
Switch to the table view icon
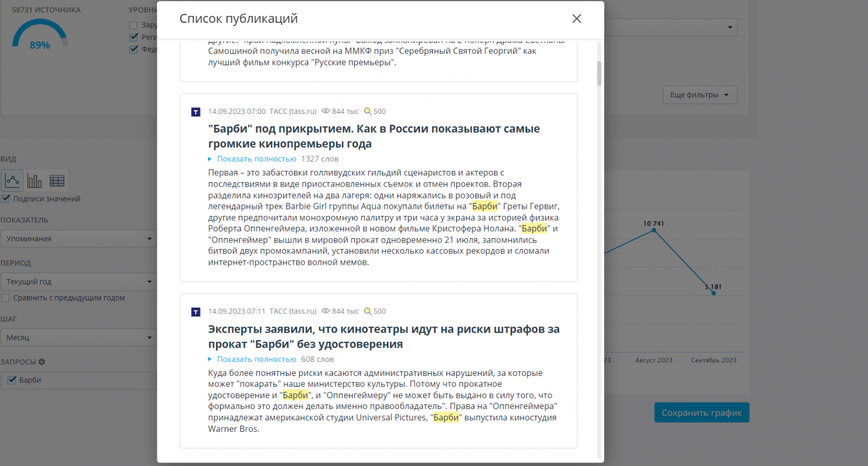(57, 181)
